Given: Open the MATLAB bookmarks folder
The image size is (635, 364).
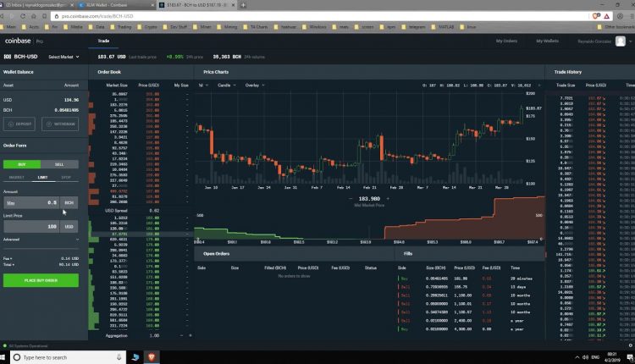Looking at the screenshot, I should tap(443, 27).
